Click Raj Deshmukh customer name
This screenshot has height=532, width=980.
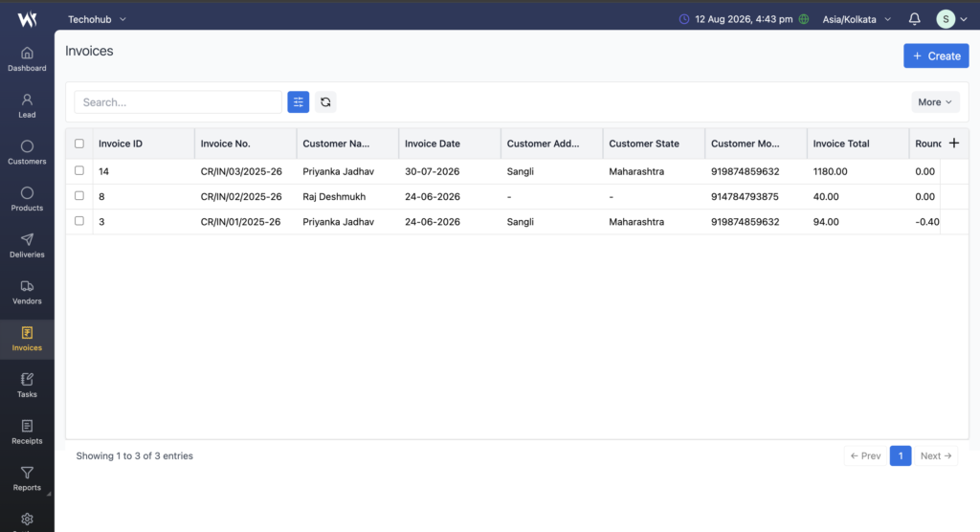coord(334,196)
